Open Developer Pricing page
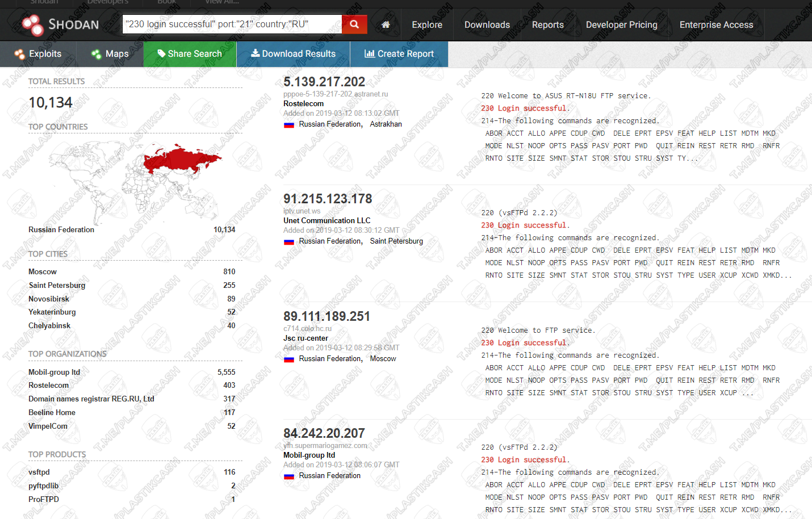The height and width of the screenshot is (519, 812). click(621, 25)
